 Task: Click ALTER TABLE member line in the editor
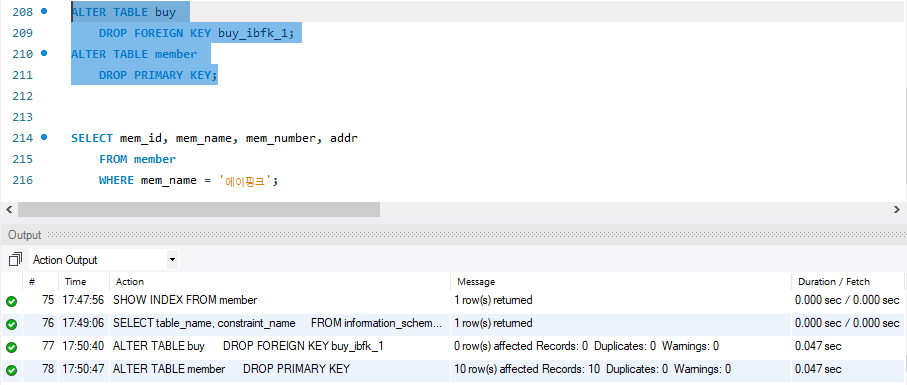134,54
